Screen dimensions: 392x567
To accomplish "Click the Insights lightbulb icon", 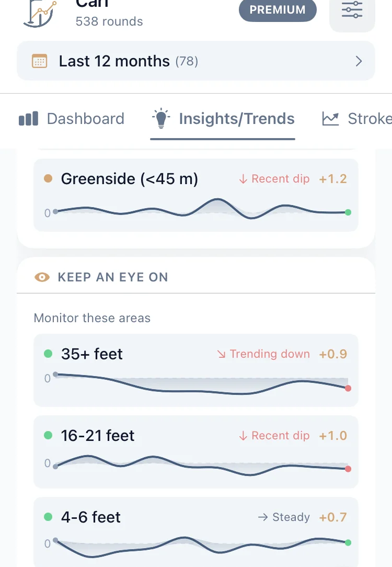I will click(161, 119).
